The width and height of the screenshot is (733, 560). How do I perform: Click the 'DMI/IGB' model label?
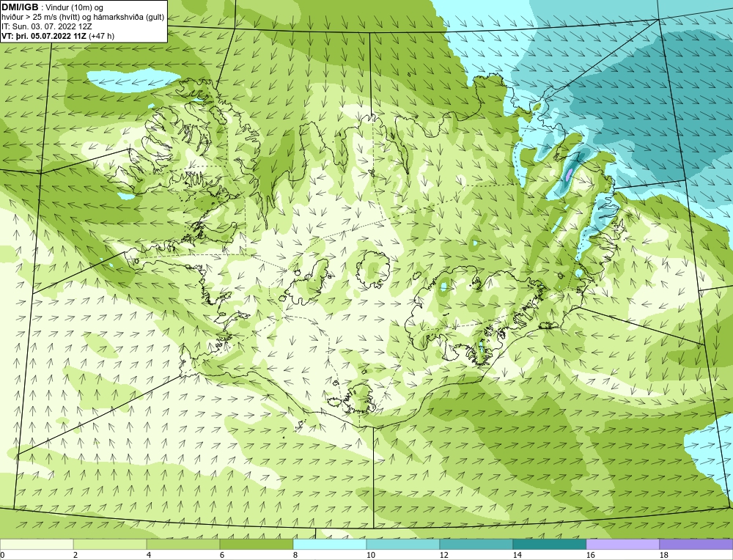20,7
